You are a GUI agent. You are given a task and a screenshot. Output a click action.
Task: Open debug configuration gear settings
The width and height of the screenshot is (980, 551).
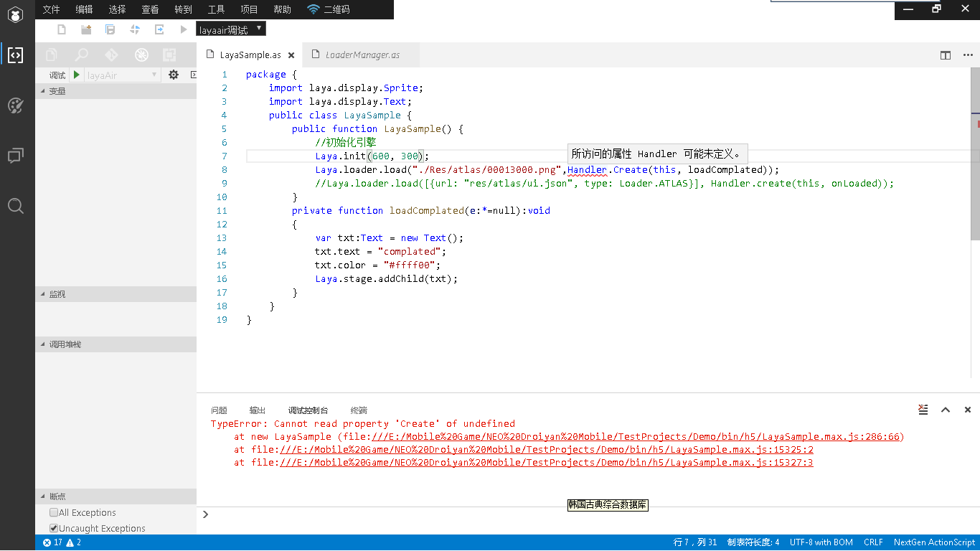[174, 75]
